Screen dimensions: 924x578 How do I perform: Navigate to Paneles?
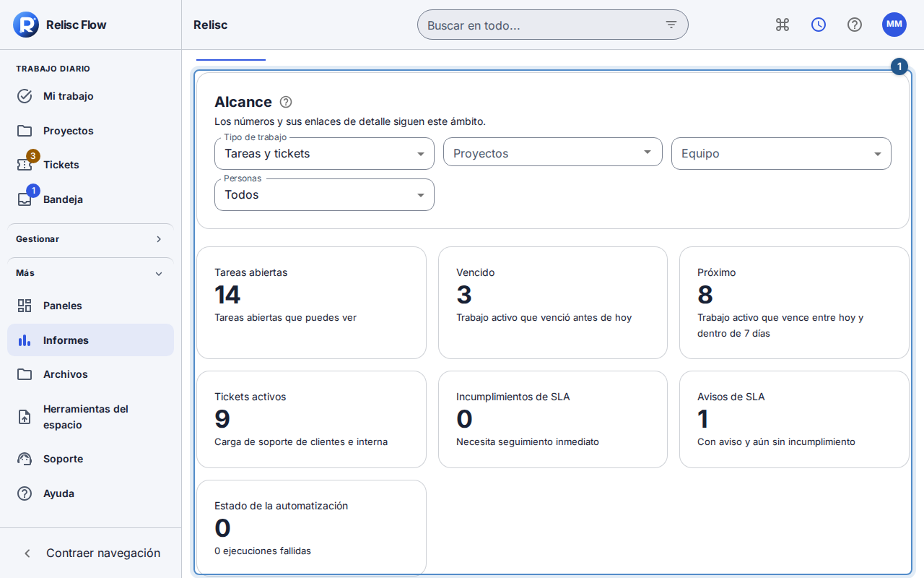[x=90, y=306]
